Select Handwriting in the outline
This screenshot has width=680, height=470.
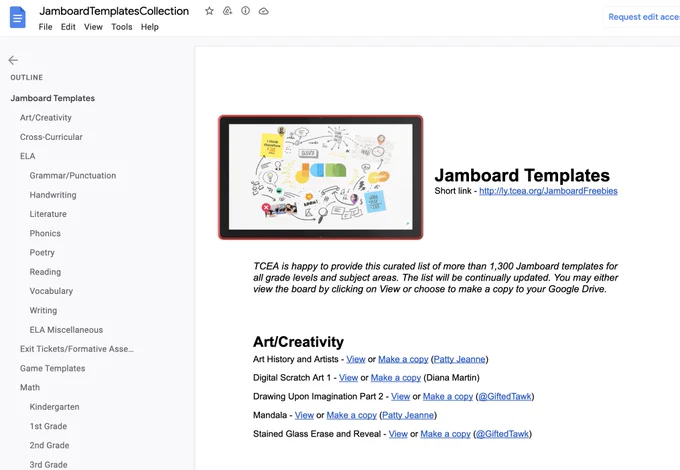click(x=53, y=195)
